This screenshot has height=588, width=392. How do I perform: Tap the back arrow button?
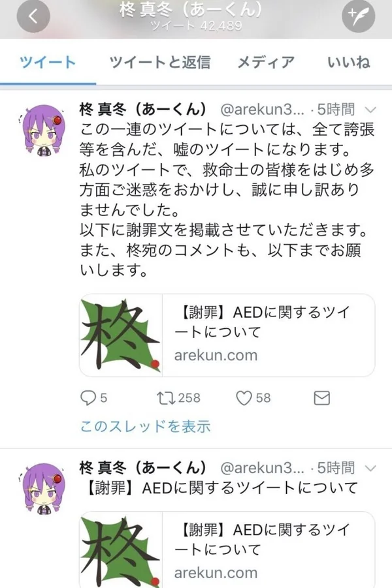[33, 16]
